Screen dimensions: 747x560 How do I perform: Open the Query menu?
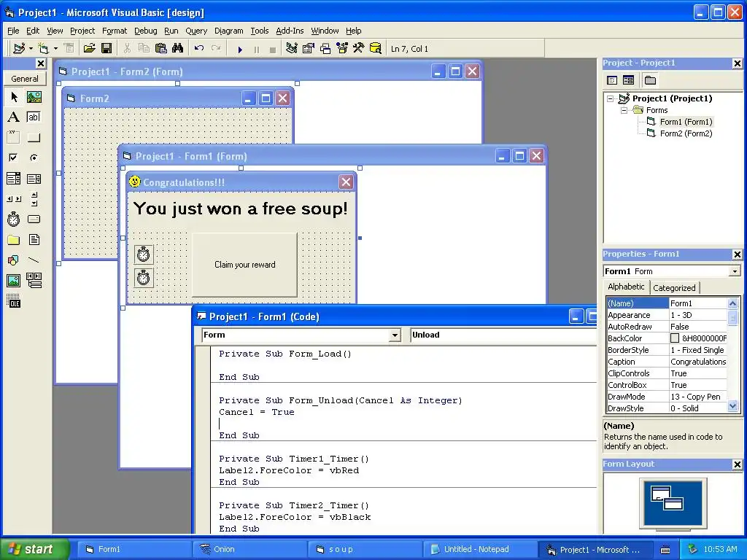(x=196, y=31)
